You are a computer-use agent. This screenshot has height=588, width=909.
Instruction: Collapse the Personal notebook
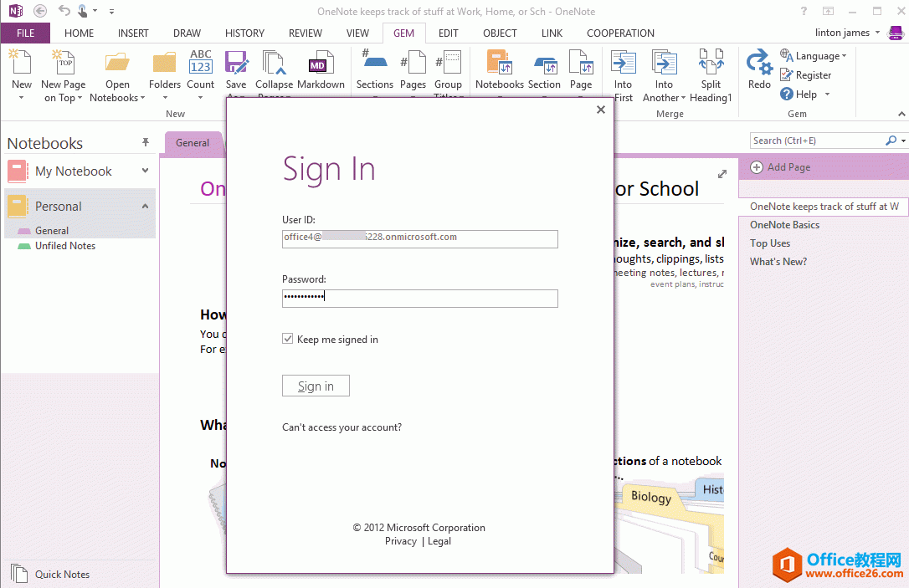coord(144,206)
